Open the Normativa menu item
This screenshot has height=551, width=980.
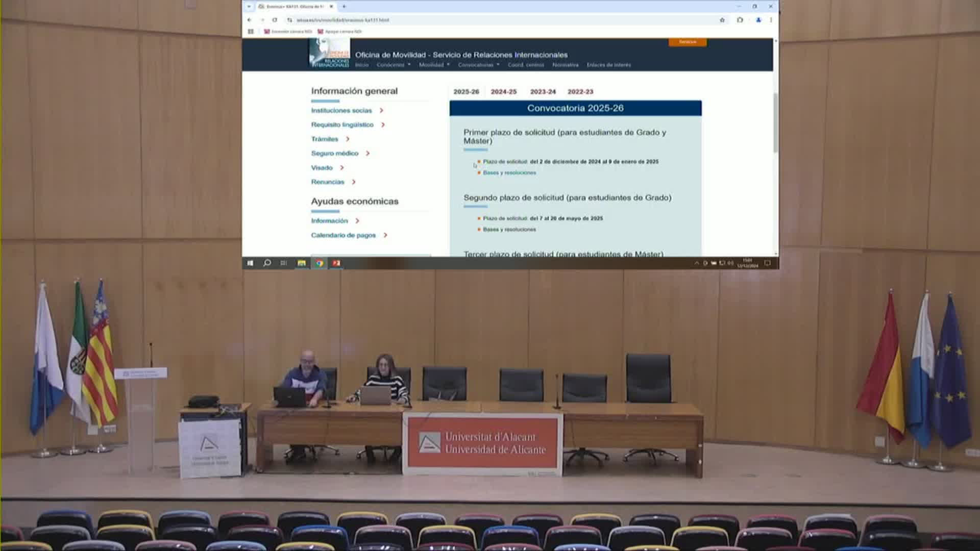565,65
